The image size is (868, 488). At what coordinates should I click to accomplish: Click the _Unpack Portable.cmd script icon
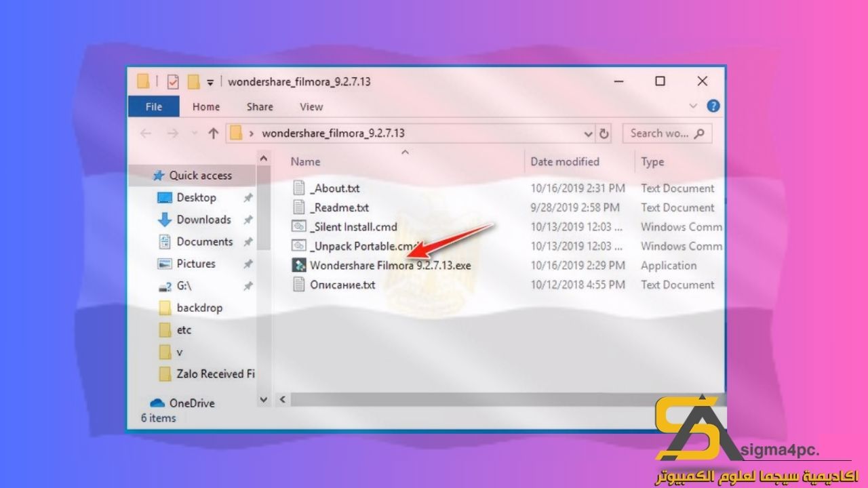click(298, 246)
